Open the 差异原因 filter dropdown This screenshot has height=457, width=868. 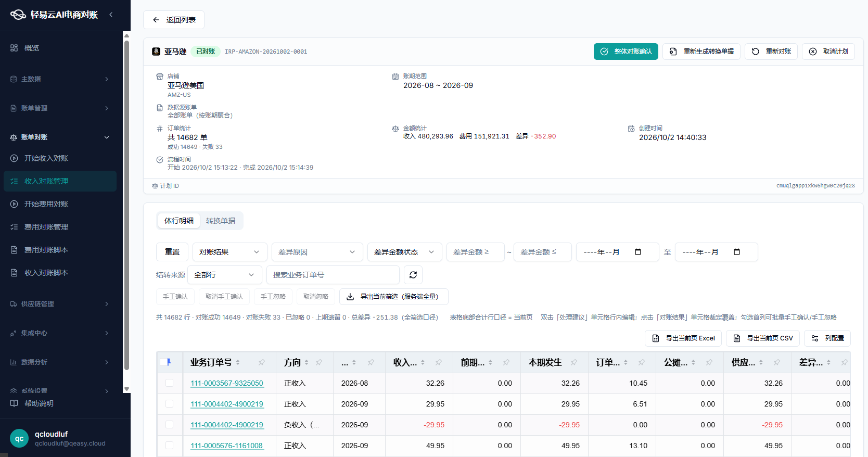pyautogui.click(x=317, y=252)
